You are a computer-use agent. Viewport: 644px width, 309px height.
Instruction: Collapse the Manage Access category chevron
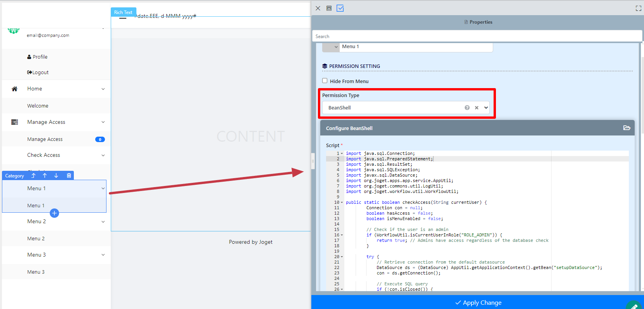pos(103,122)
